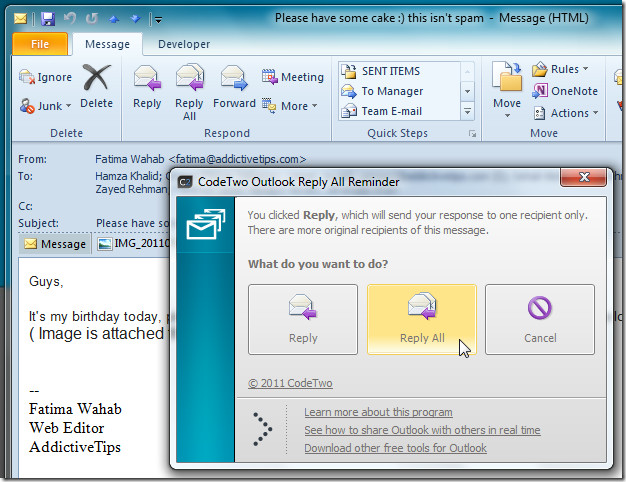Select To Manager quick step
This screenshot has width=626, height=482.
click(400, 91)
